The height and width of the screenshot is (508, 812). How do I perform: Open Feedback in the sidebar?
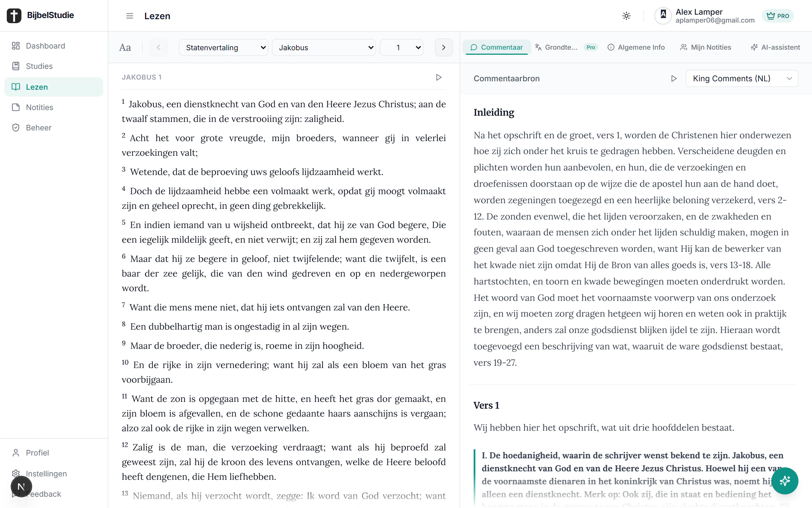pos(54,494)
